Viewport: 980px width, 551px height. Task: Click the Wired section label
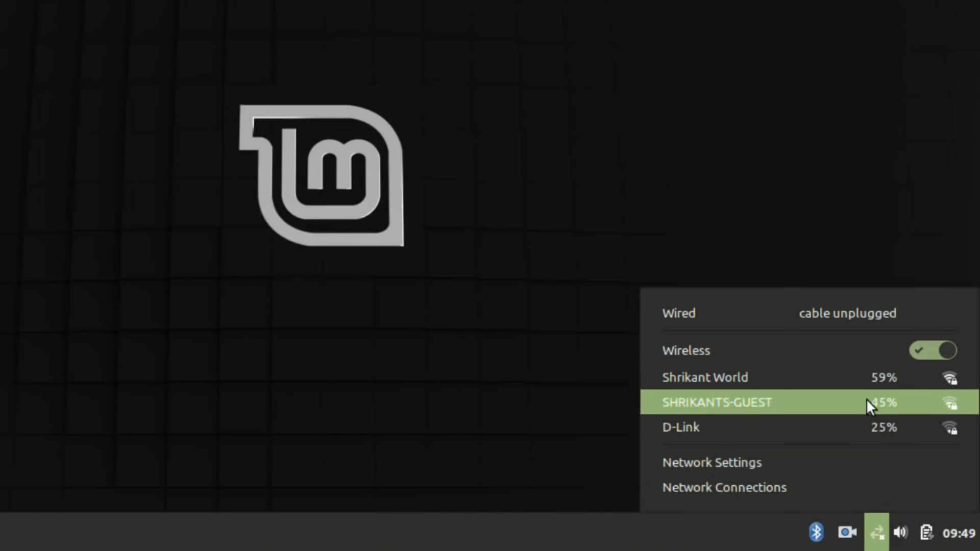pos(678,313)
